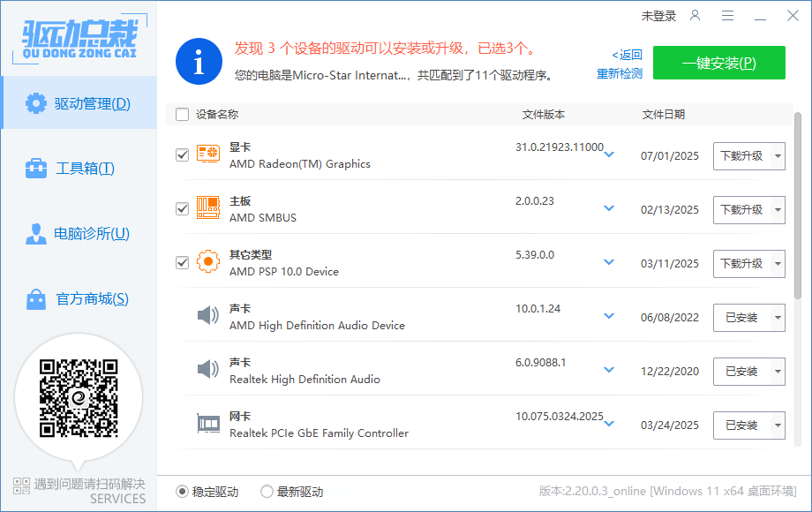
Task: Click the <返回 link
Action: 628,55
